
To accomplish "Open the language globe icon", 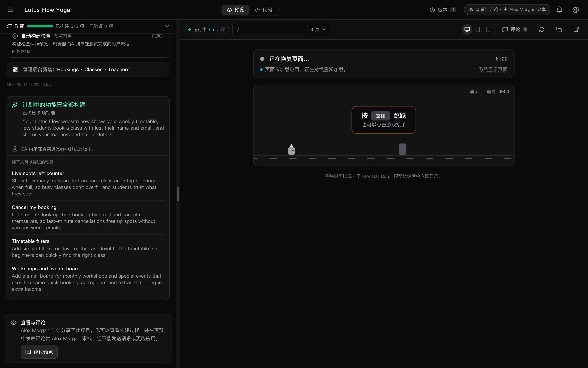I will (x=576, y=10).
